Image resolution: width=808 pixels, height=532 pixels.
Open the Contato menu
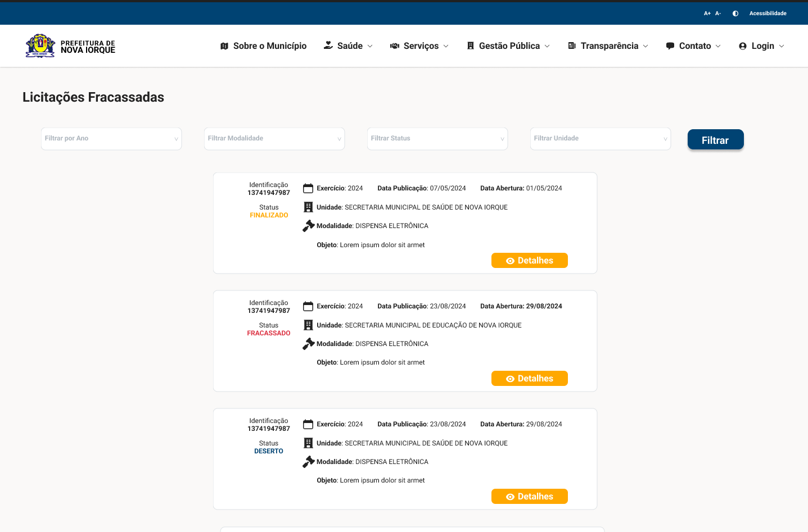coord(695,46)
